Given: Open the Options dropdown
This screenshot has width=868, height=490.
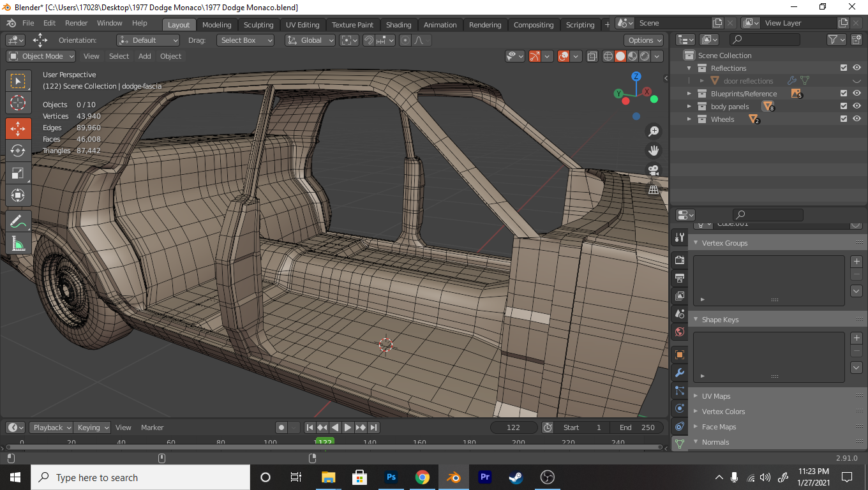Looking at the screenshot, I should coord(644,40).
